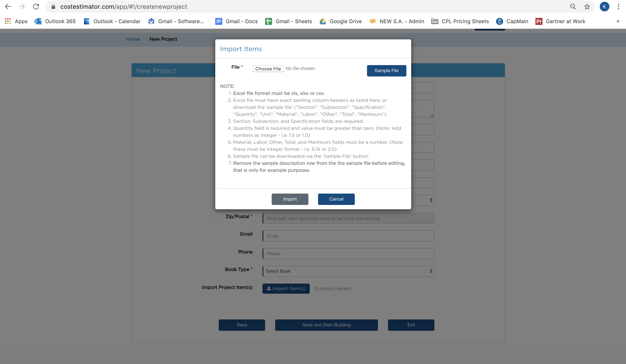The width and height of the screenshot is (626, 364).
Task: Click the required Zip/Postal input field
Action: (x=348, y=218)
